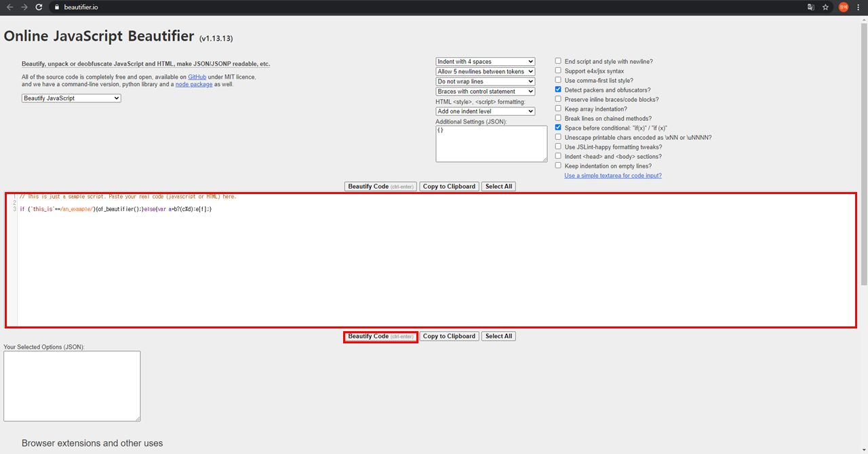This screenshot has width=868, height=454.
Task: Open the translate page icon
Action: [811, 7]
